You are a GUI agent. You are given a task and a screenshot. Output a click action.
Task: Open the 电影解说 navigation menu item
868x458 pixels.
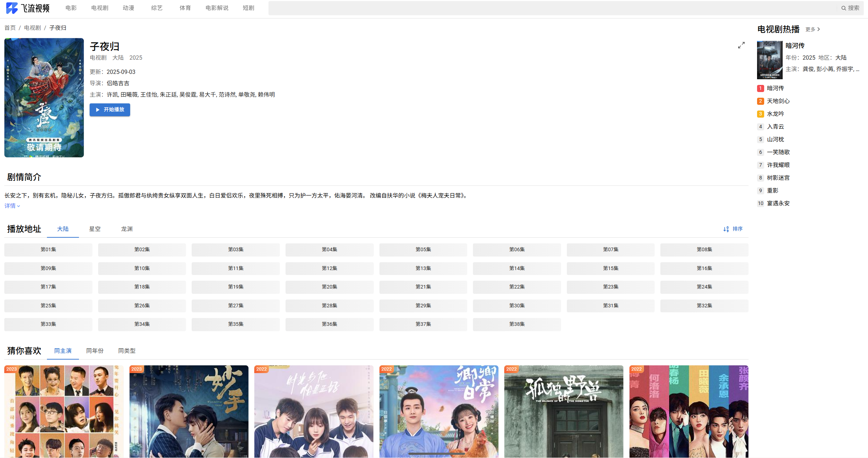pyautogui.click(x=217, y=8)
